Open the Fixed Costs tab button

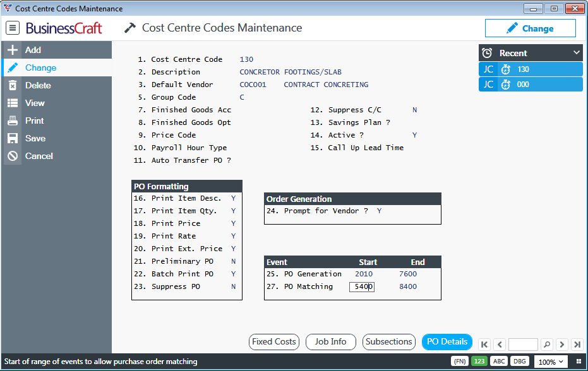click(x=273, y=342)
